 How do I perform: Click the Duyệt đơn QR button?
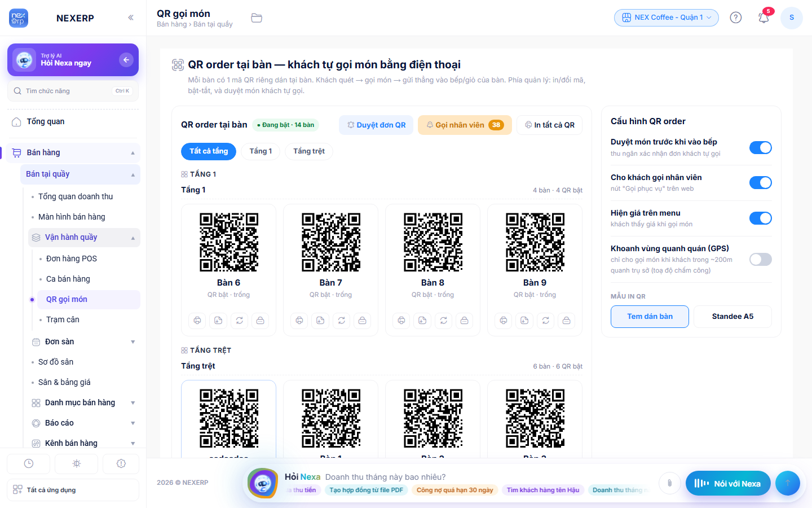pos(376,125)
